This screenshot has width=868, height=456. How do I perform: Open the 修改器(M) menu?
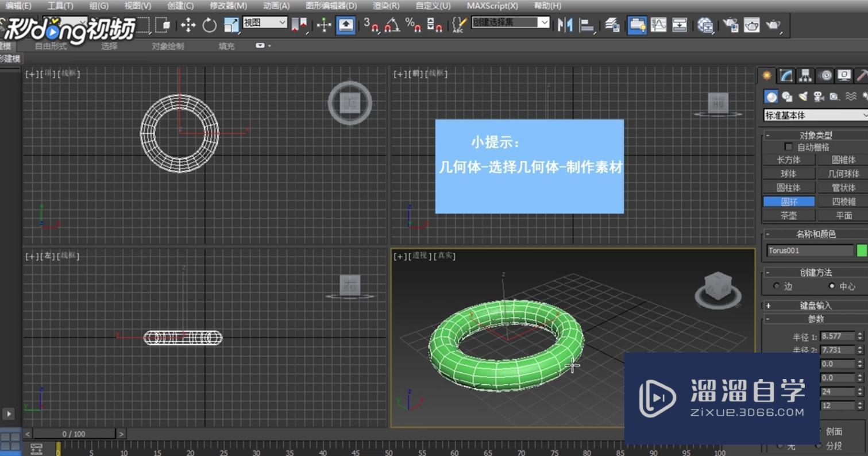coord(228,6)
